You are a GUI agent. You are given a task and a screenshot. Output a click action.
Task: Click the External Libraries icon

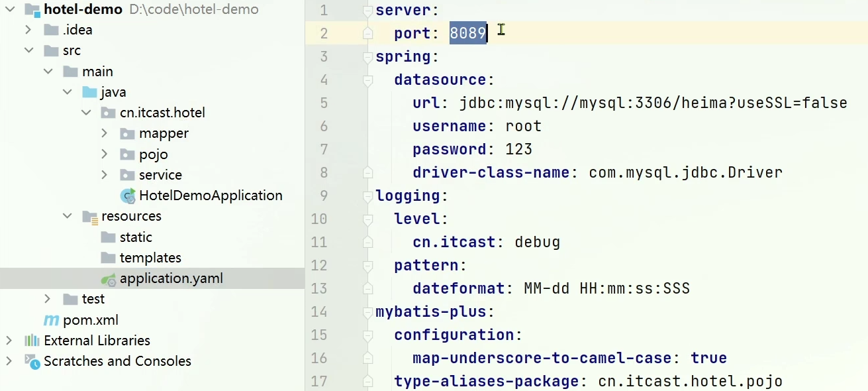click(x=32, y=341)
